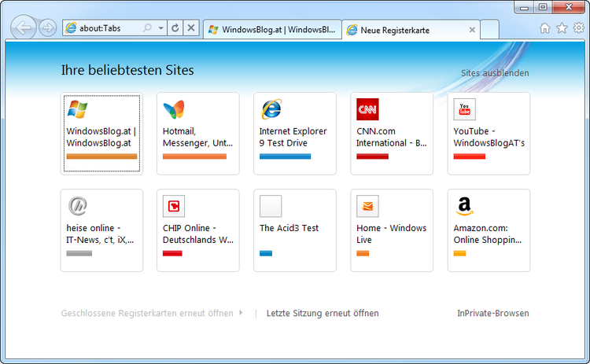Expand the address bar dropdown arrow
This screenshot has height=364, width=590.
point(160,28)
